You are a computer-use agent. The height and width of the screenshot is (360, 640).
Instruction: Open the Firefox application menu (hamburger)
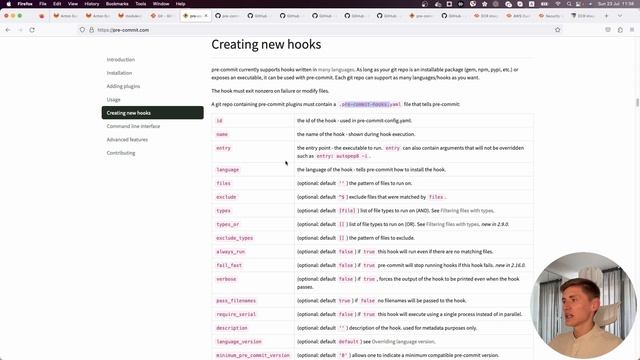point(632,30)
